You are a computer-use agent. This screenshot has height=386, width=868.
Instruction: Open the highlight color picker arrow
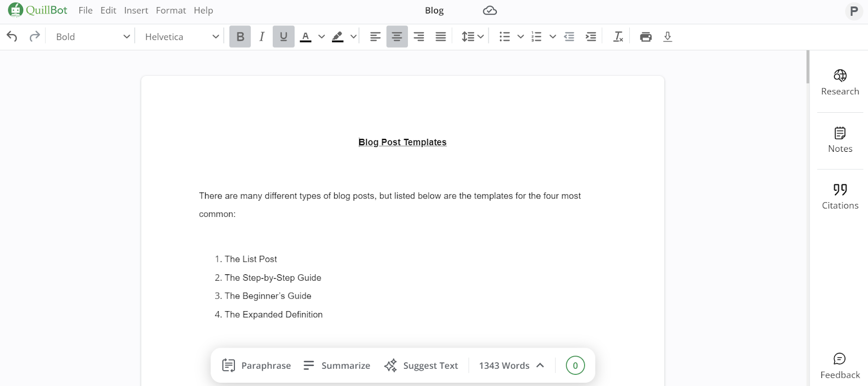pos(354,37)
